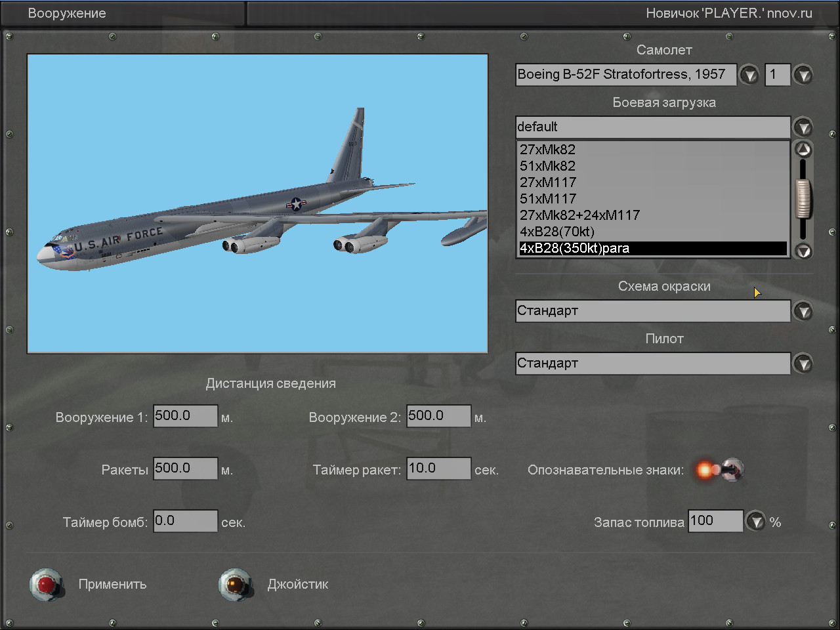Click the Запас топлива value field

click(716, 521)
